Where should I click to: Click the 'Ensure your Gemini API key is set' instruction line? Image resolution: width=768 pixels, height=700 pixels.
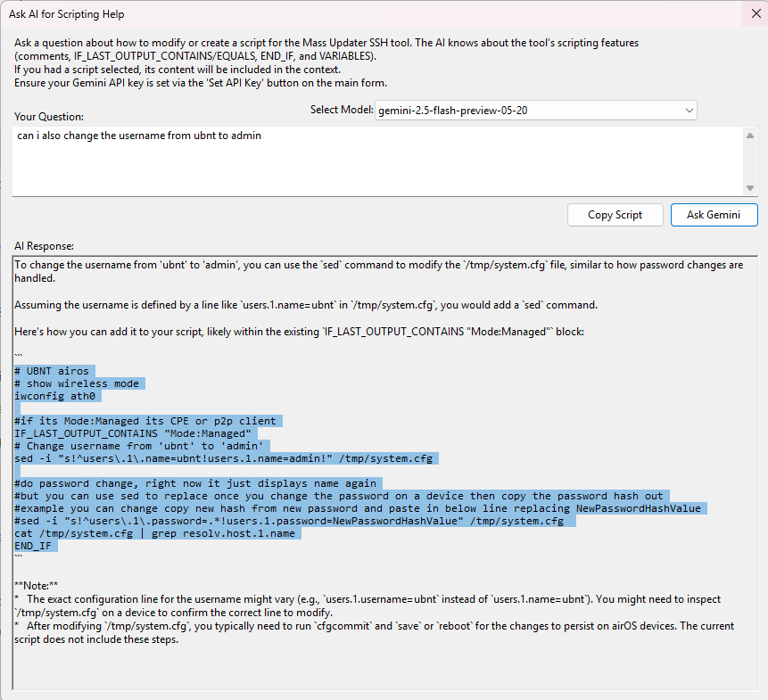pos(201,83)
